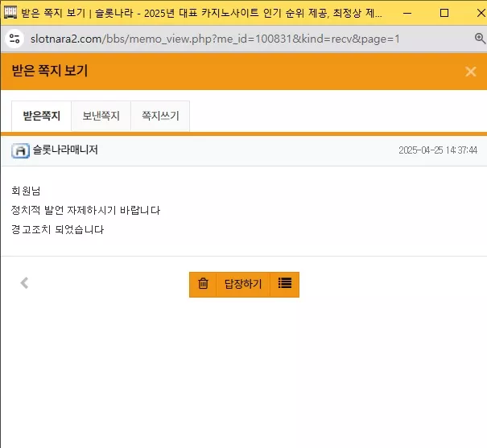Close the browser window
The height and width of the screenshot is (448, 487).
pyautogui.click(x=481, y=13)
